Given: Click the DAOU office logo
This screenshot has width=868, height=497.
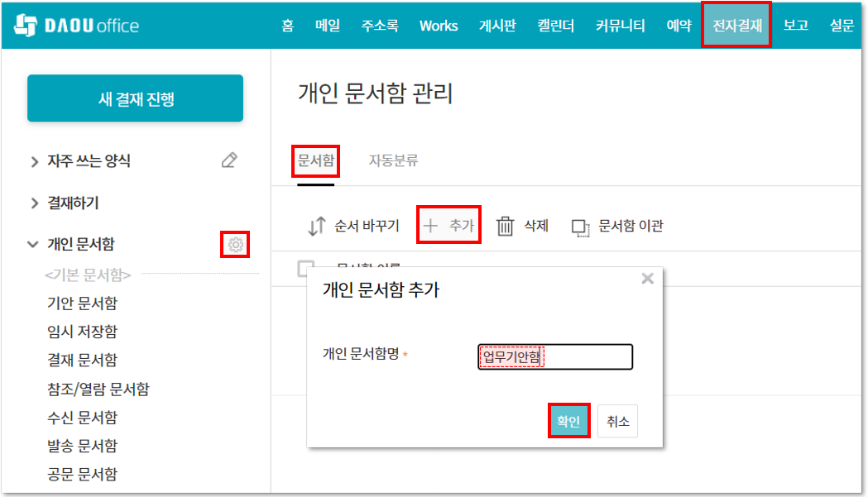Looking at the screenshot, I should pos(76,26).
